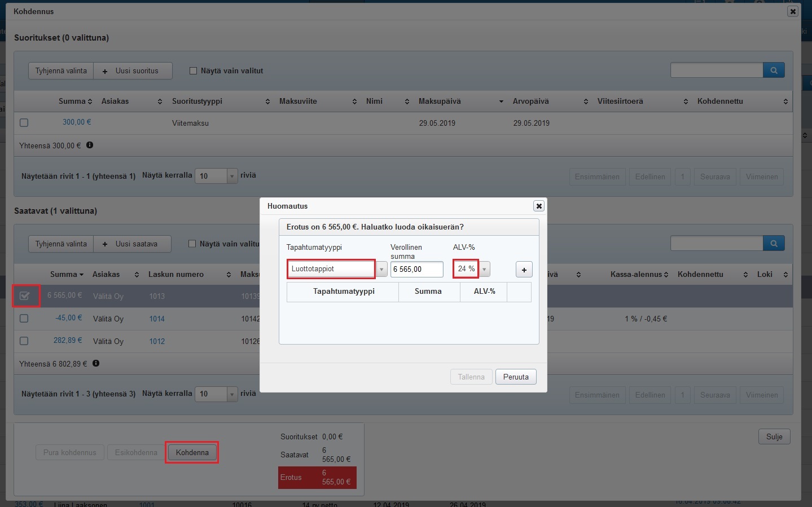
Task: Close the Huomautus dialog with X
Action: point(538,206)
